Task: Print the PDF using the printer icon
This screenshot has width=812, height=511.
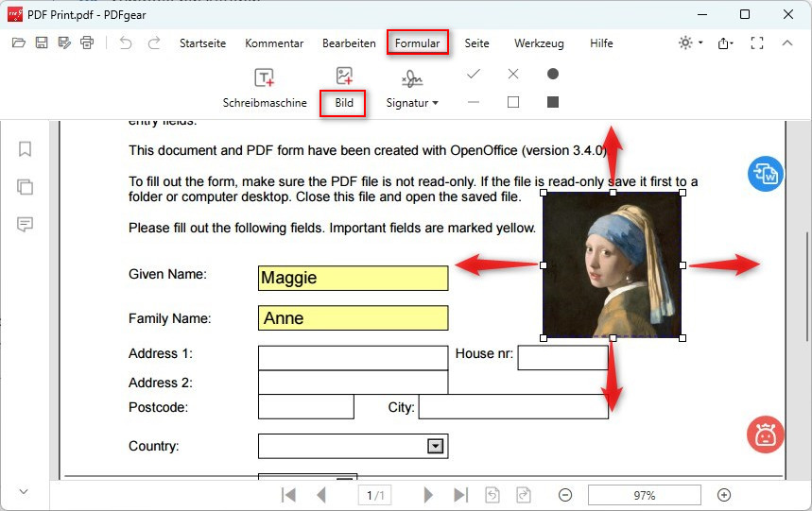Action: pos(87,43)
